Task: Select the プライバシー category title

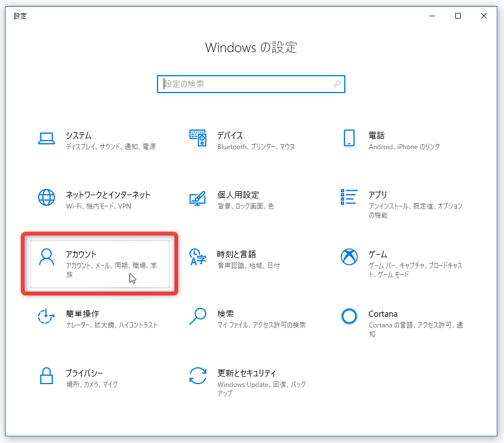Action: click(x=84, y=373)
